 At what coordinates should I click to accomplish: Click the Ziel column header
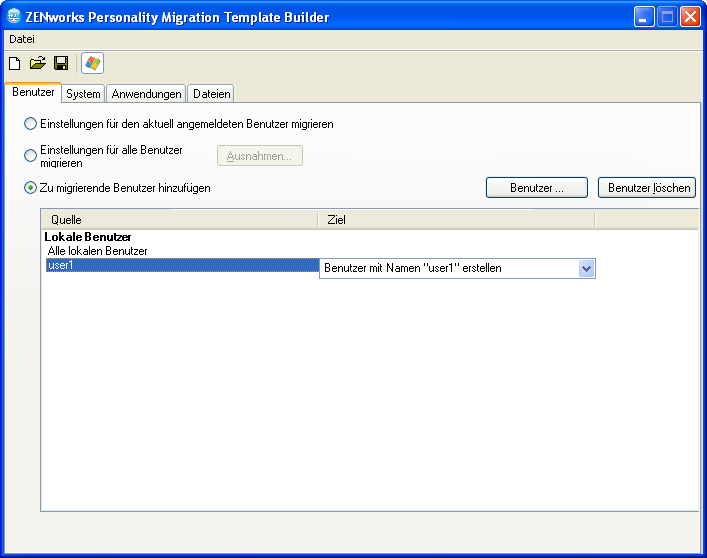pos(456,220)
